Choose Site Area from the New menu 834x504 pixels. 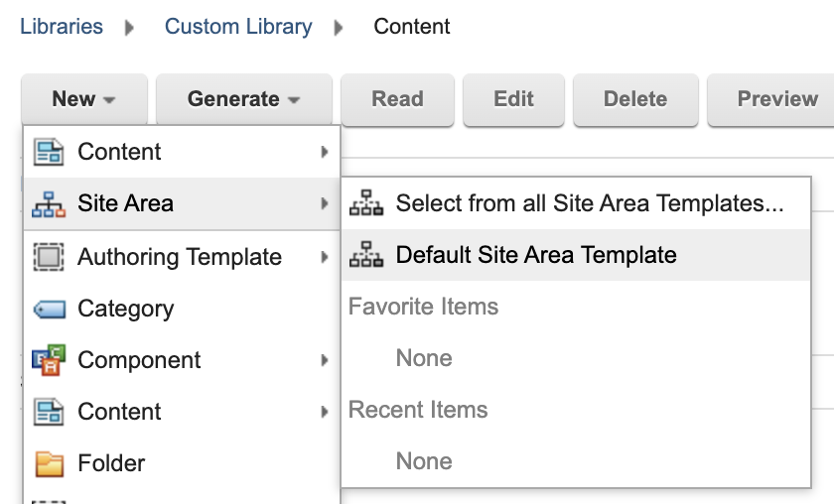click(182, 203)
